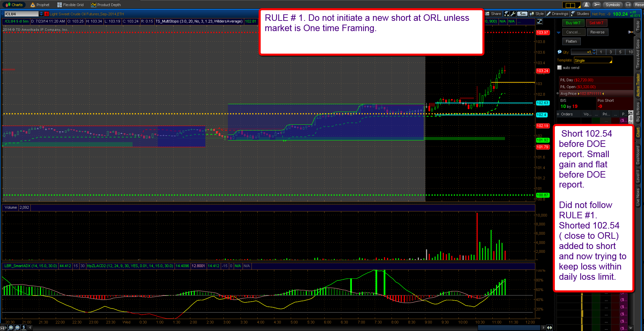
Task: Open the Drawings menu
Action: [557, 14]
